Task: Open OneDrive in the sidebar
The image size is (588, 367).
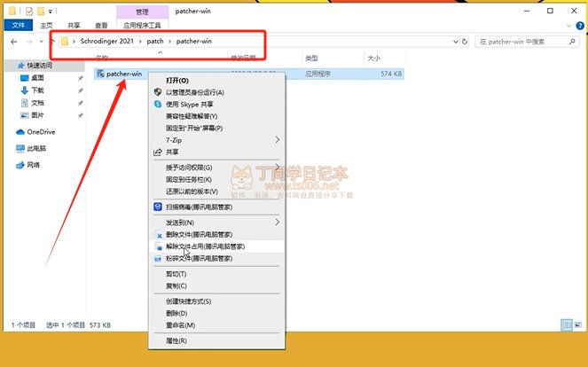Action: click(x=41, y=132)
